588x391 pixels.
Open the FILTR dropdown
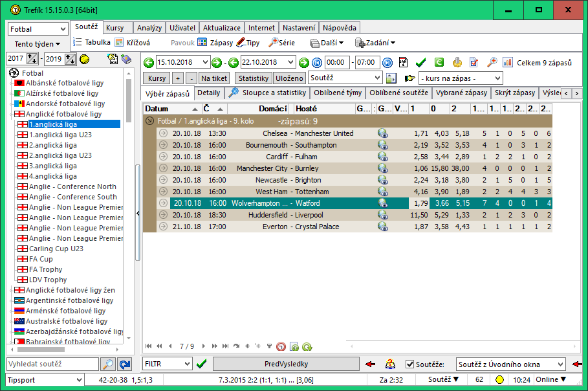click(x=168, y=364)
